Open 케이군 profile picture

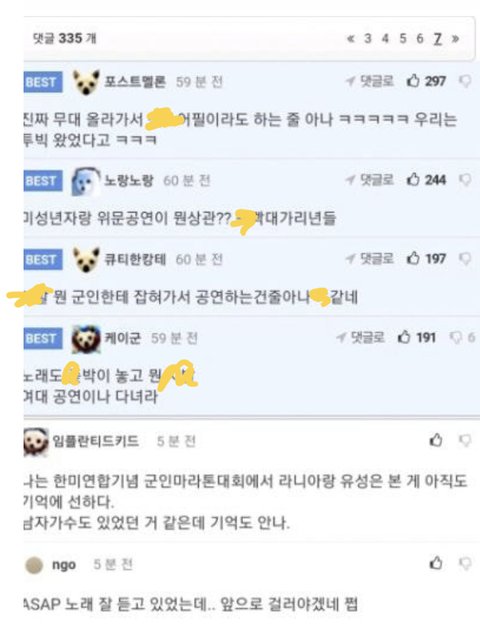click(x=86, y=339)
